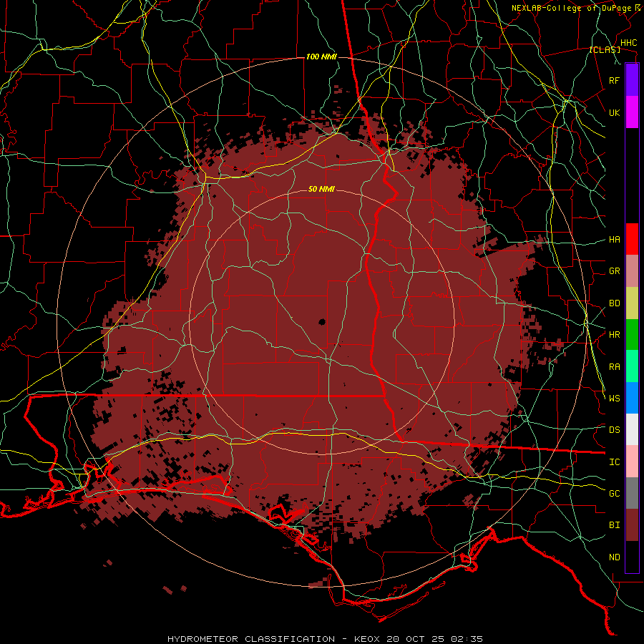The height and width of the screenshot is (644, 644).
Task: Click the HA legend label
Action: click(614, 239)
